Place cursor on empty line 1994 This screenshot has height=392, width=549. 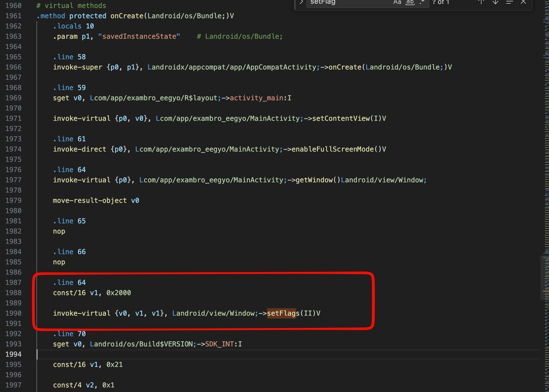click(x=171, y=354)
